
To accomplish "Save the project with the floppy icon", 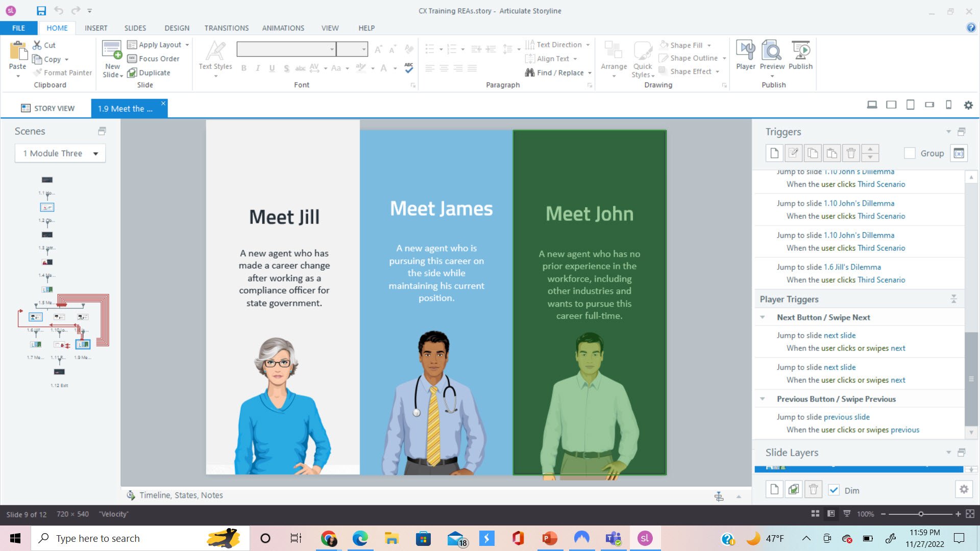I will point(41,11).
